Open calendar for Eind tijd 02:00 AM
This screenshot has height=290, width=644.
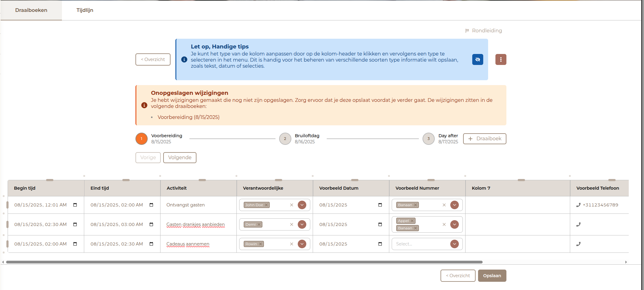[151, 205]
